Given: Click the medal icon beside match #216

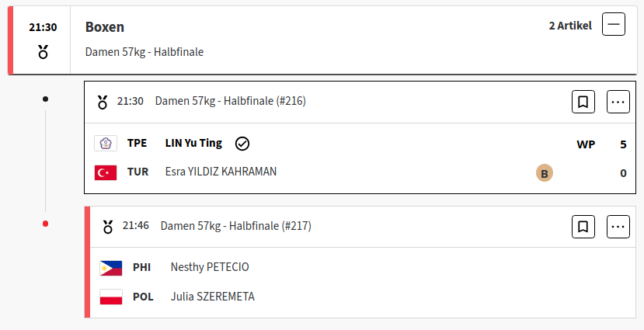Looking at the screenshot, I should tap(103, 102).
